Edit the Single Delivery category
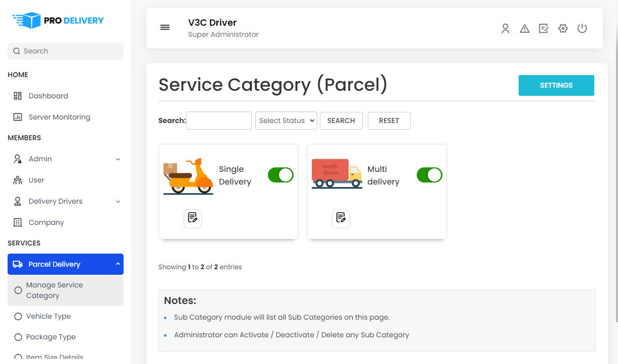 pyautogui.click(x=192, y=218)
